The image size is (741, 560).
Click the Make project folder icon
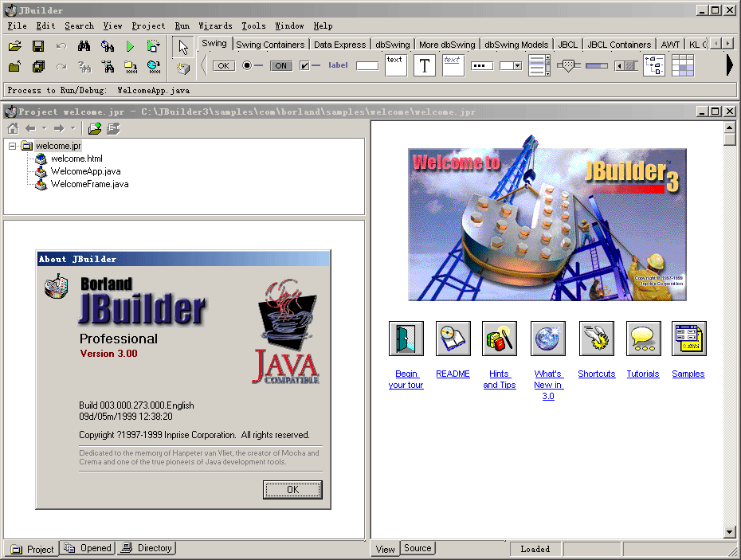tap(131, 67)
